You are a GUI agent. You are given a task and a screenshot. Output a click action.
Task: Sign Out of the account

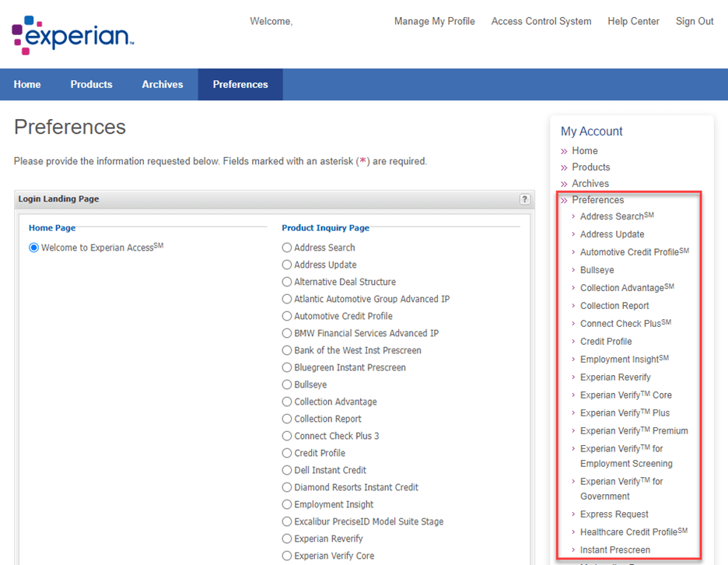click(694, 21)
